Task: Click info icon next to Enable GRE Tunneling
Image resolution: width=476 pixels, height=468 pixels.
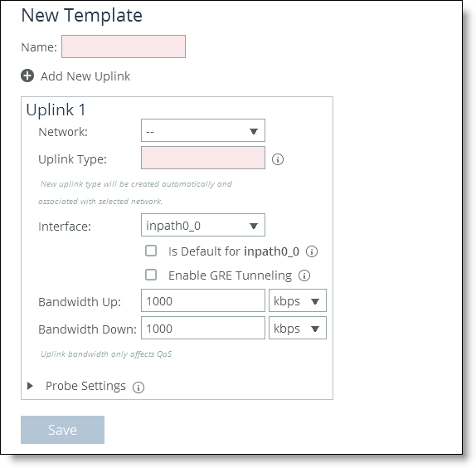Action: 304,275
